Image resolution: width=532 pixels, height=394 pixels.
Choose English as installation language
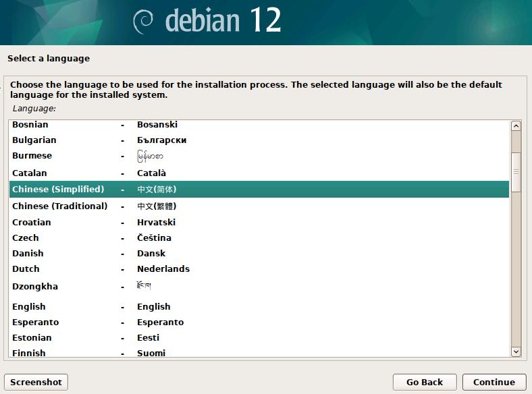259,306
